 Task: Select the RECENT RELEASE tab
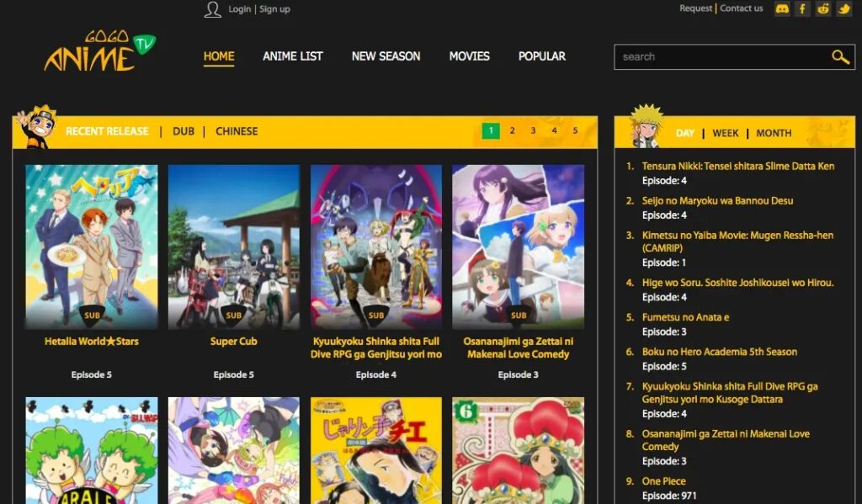point(107,131)
